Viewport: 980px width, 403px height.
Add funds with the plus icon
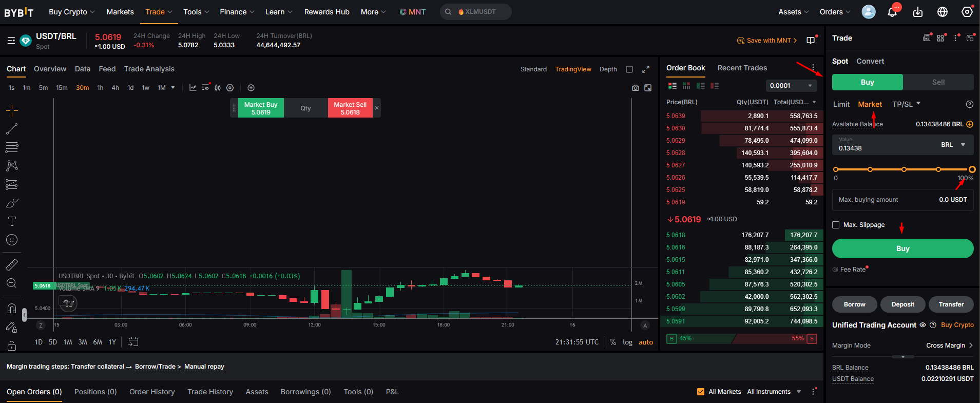(970, 124)
